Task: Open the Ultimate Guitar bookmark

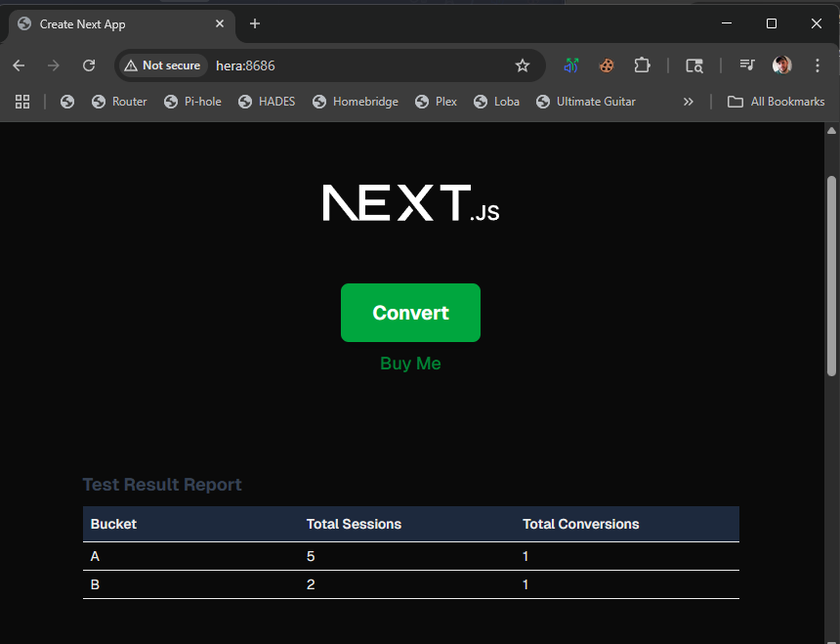Action: click(586, 102)
